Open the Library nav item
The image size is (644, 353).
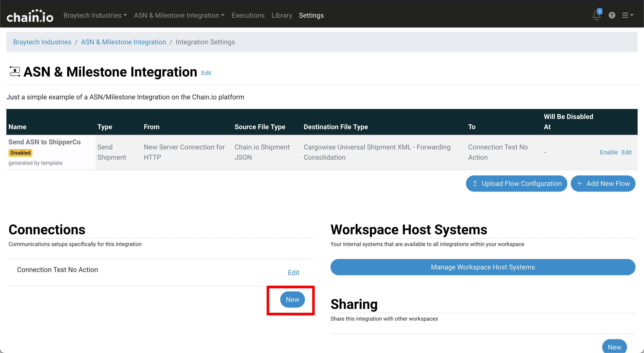click(282, 15)
